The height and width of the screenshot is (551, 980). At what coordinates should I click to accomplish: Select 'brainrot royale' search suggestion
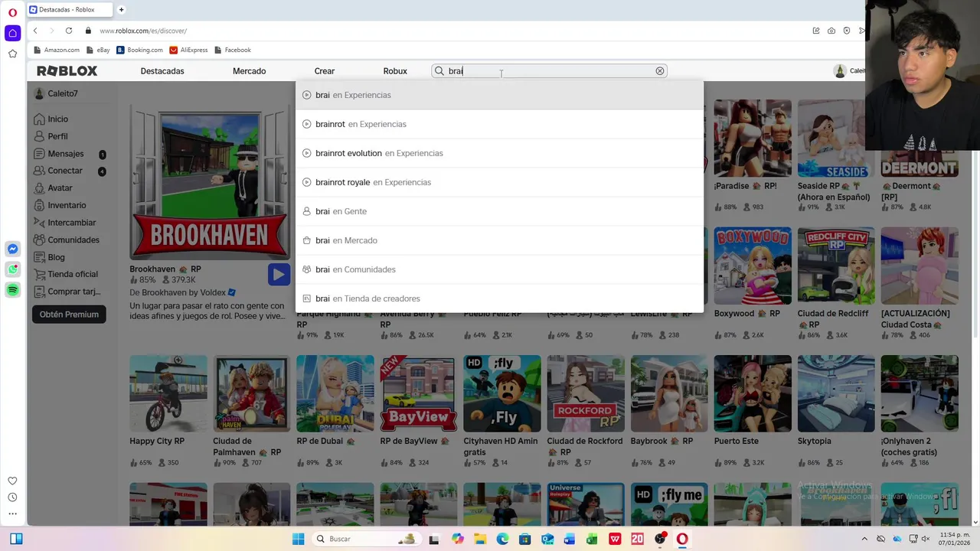click(x=499, y=182)
